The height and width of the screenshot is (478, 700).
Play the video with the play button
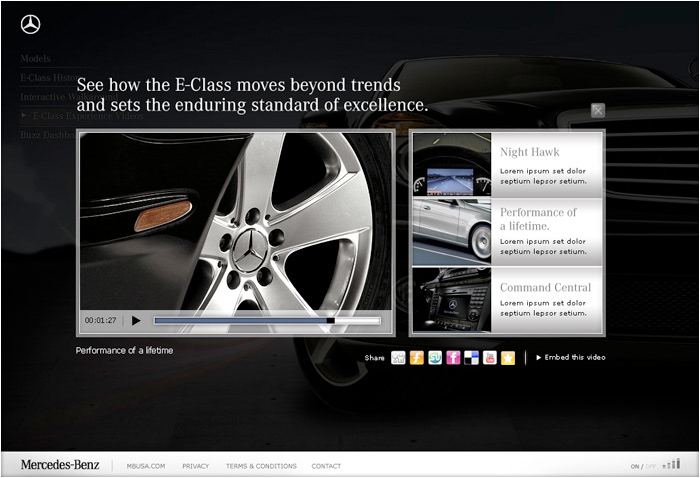[136, 320]
